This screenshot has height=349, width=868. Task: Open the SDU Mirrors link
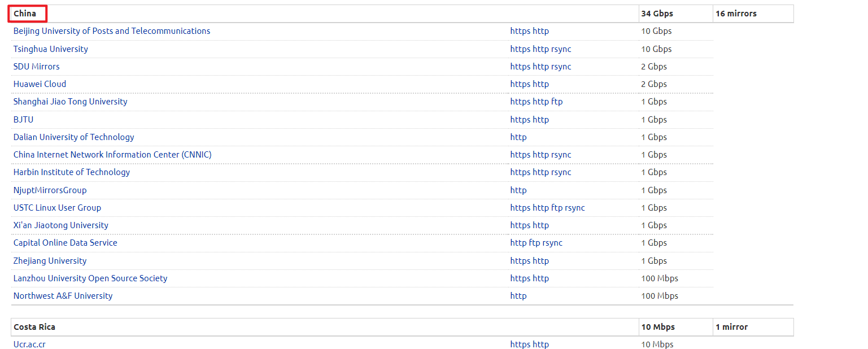37,67
